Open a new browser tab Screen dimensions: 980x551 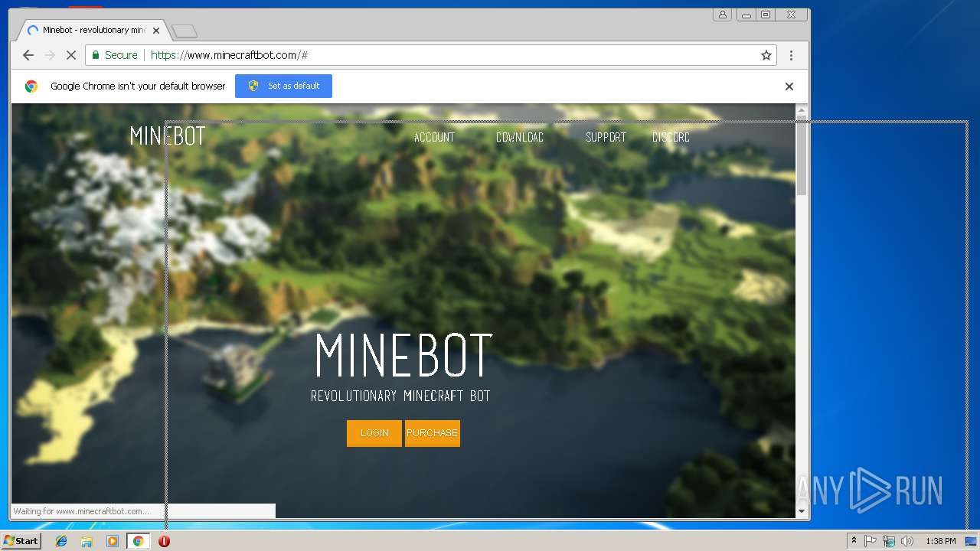click(185, 31)
